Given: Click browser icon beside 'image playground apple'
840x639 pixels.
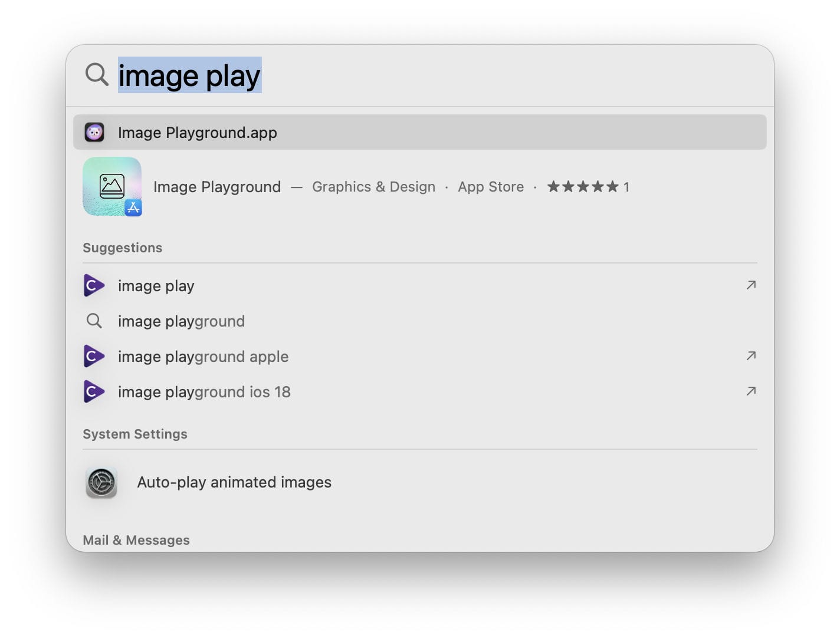Looking at the screenshot, I should 94,357.
